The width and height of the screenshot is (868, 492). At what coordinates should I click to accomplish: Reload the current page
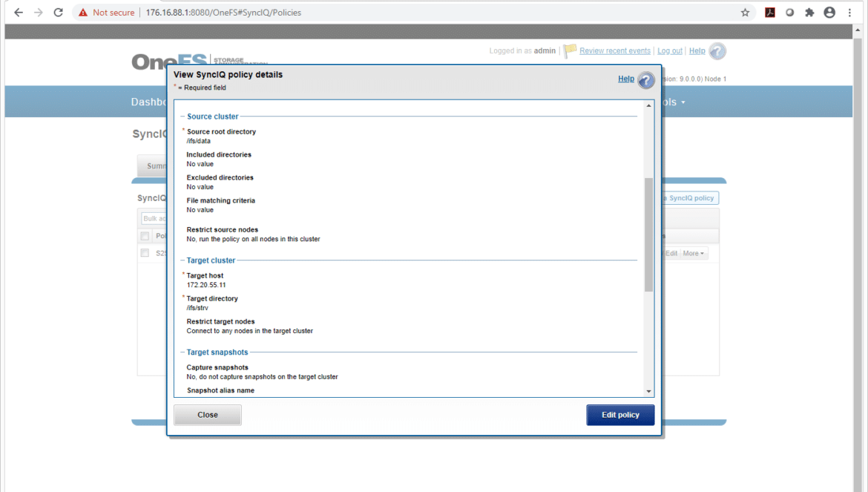[58, 12]
